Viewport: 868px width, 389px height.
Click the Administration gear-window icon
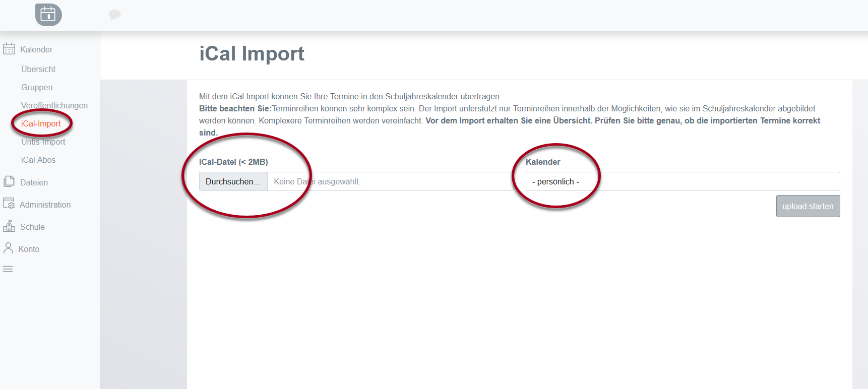[x=9, y=204]
